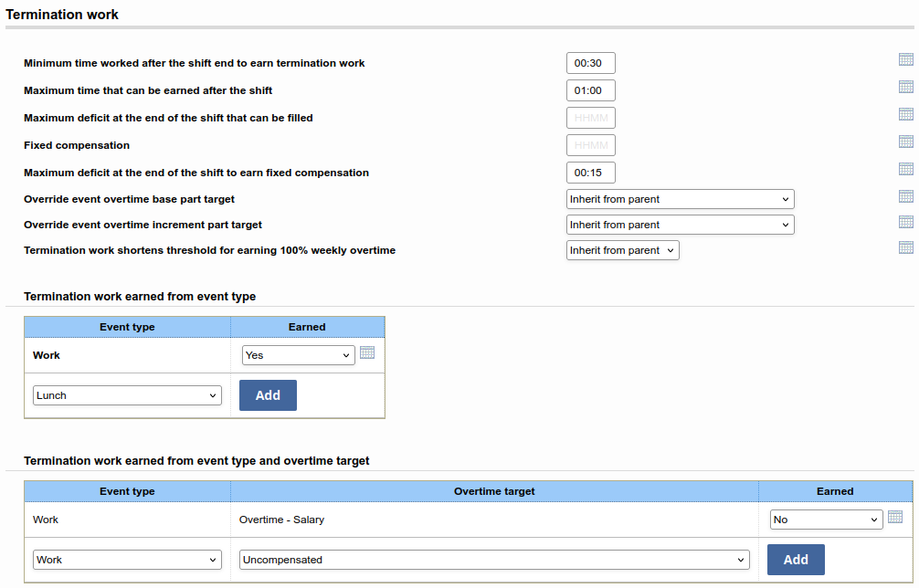Viewport: 919px width, 588px height.
Task: Click calendar icon beside Overtime - Salary earned dropdown
Action: 895,517
